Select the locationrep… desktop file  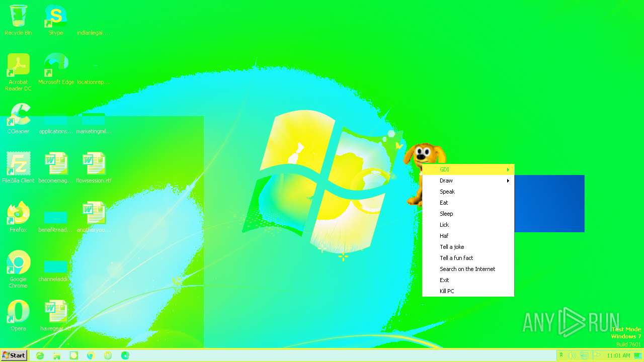coord(94,75)
